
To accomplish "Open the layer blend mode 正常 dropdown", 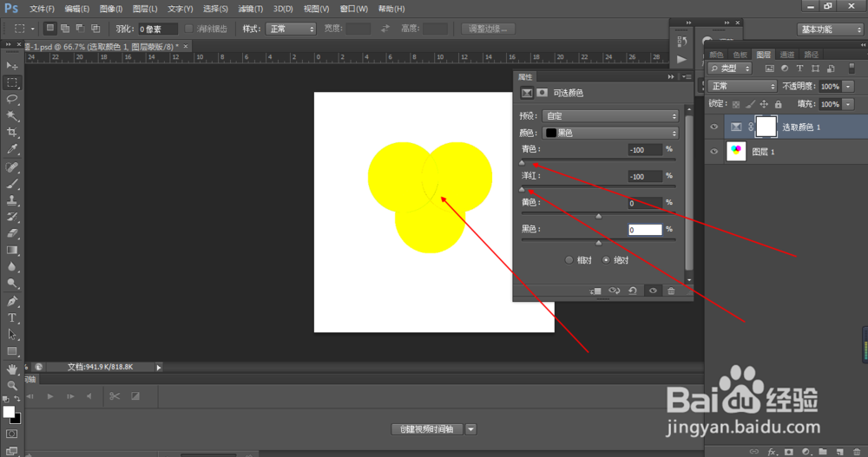I will (742, 87).
